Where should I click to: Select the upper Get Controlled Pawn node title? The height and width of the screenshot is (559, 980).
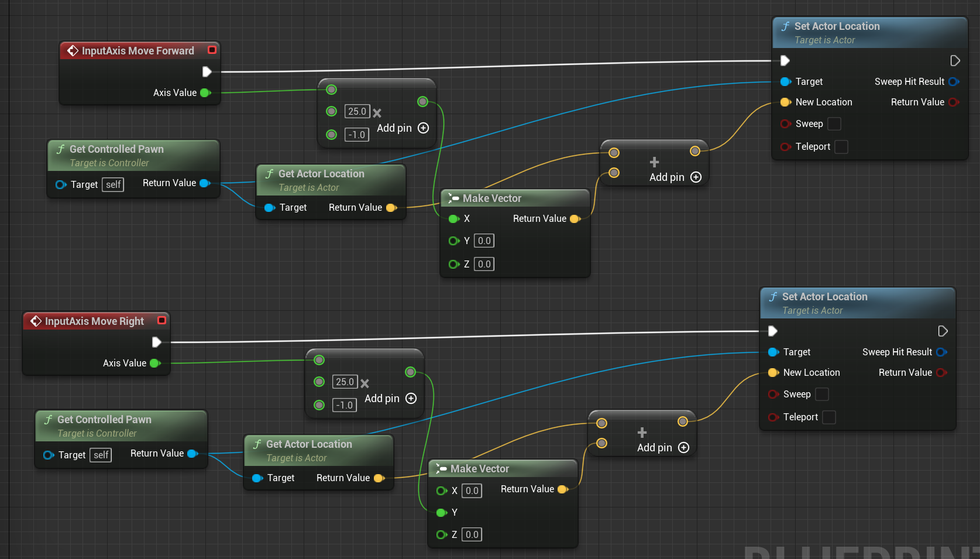[x=116, y=149]
